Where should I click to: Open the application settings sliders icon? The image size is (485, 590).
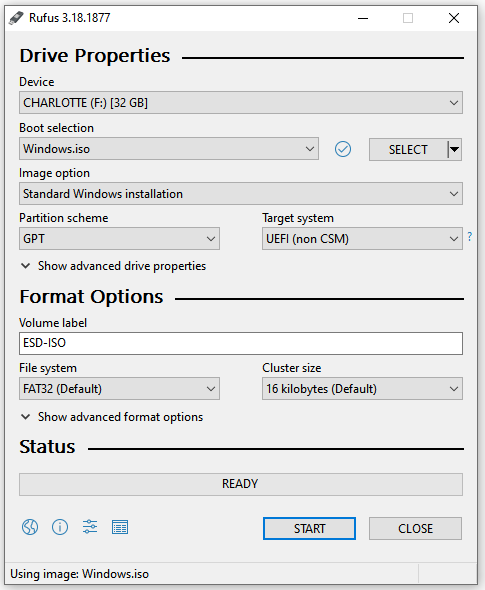tap(90, 527)
